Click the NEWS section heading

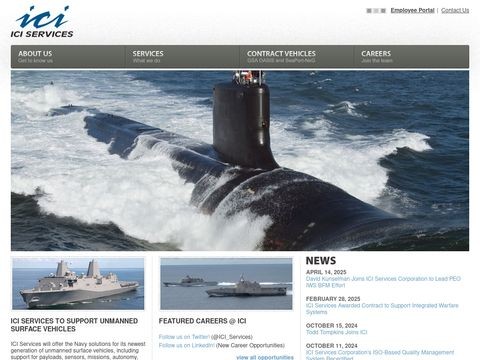(321, 261)
